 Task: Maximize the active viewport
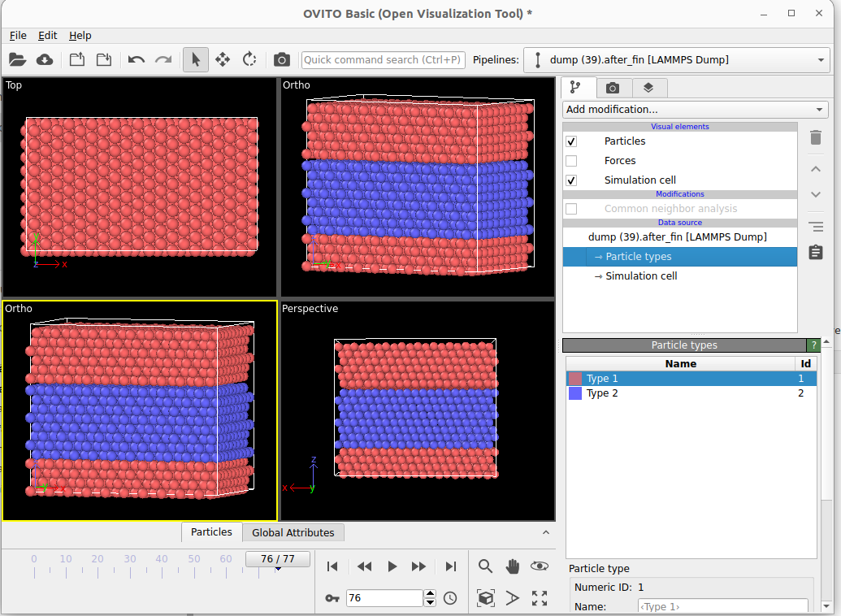pos(540,598)
